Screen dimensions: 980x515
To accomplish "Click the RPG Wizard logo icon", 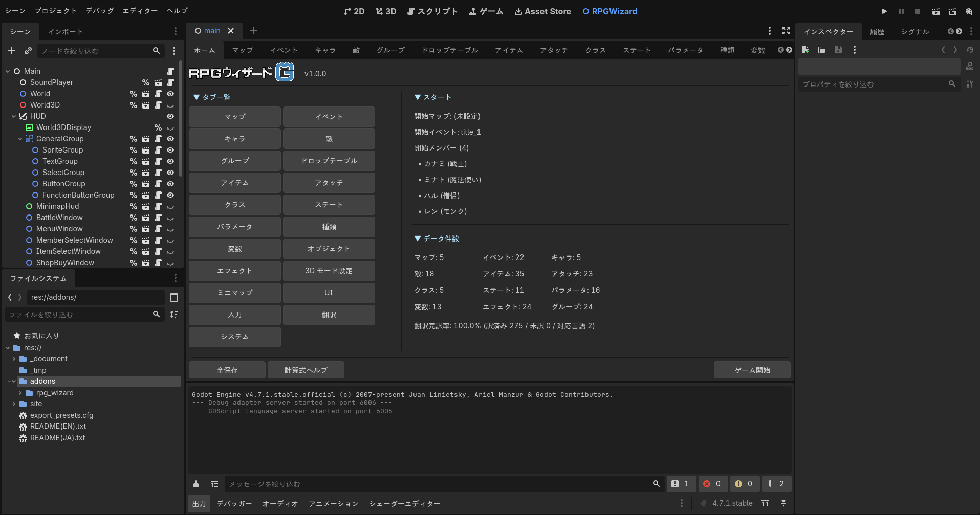I will [x=285, y=72].
